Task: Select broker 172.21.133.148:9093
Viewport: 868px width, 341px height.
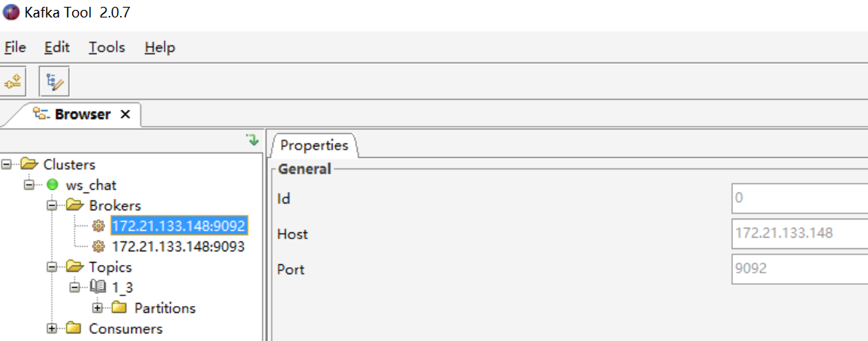Action: click(x=178, y=246)
